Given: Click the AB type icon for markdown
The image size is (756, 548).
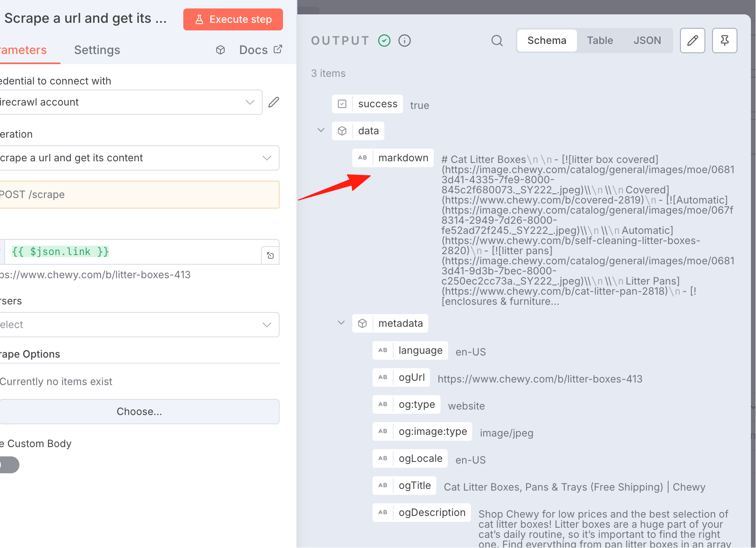Looking at the screenshot, I should click(x=363, y=158).
